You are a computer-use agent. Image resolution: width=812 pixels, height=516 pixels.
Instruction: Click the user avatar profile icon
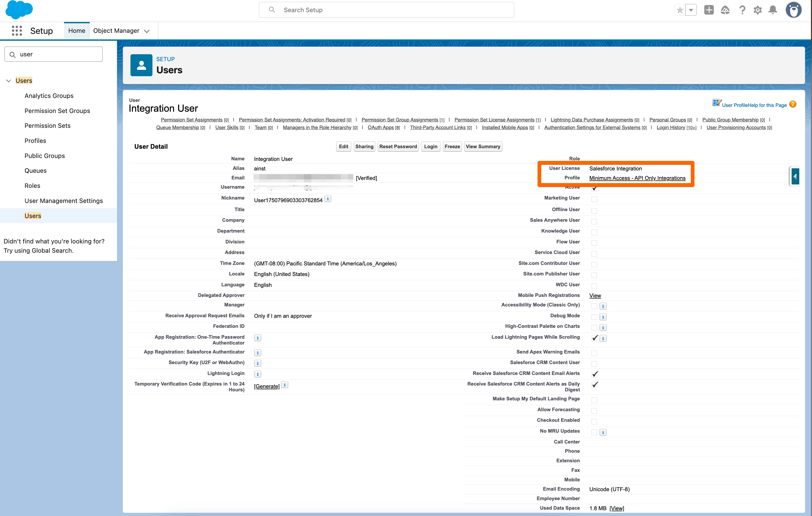click(x=793, y=10)
